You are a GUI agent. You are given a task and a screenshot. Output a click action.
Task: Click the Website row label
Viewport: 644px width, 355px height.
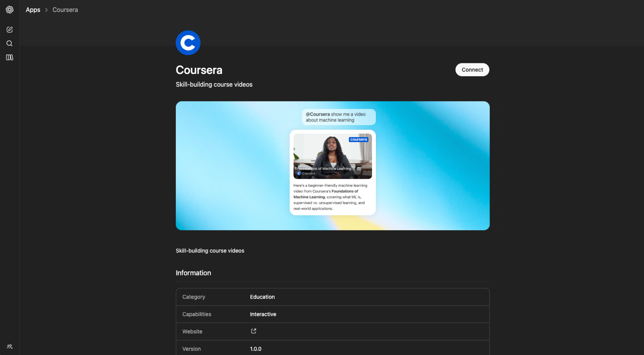(192, 332)
